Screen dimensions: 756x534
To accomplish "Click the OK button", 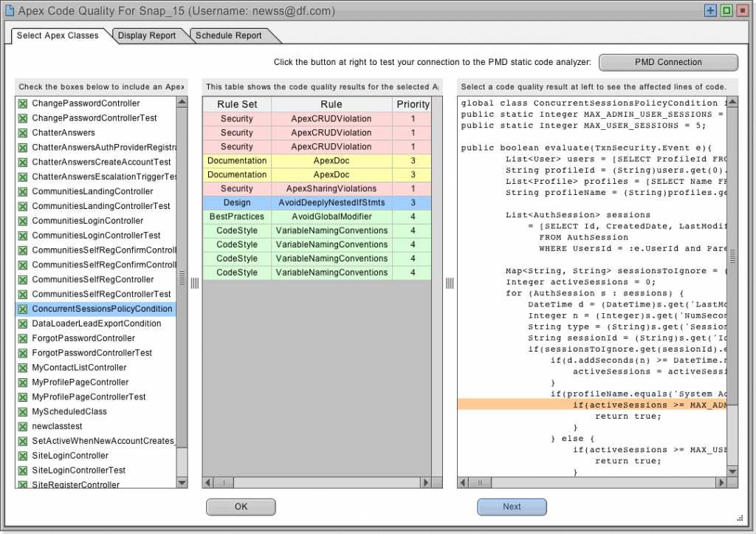I will 241,507.
